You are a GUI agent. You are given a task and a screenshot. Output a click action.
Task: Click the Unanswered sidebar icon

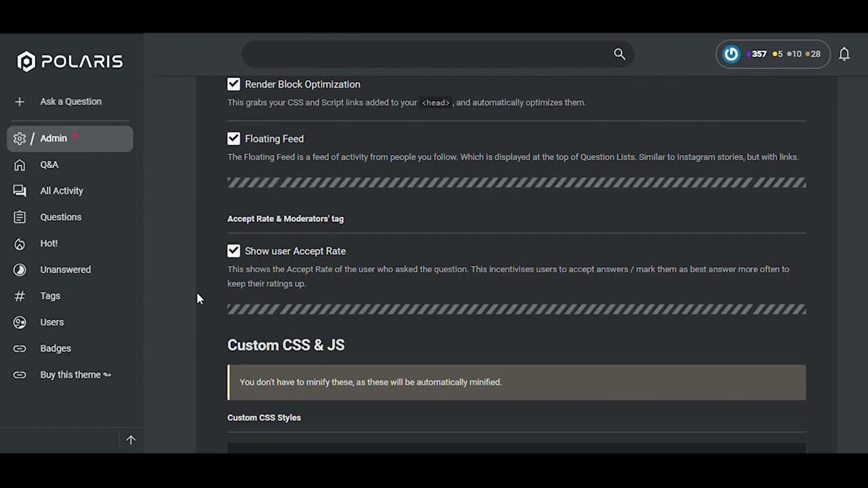click(20, 270)
